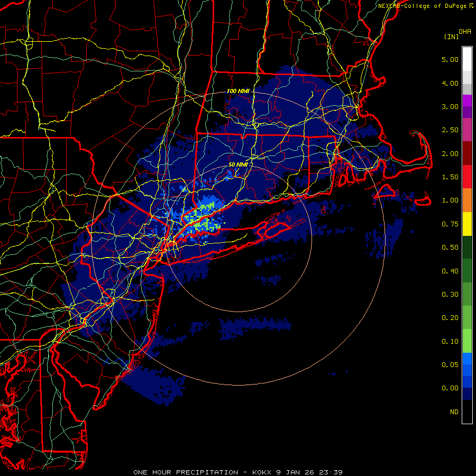Click the 3.00 legend value

tap(450, 106)
